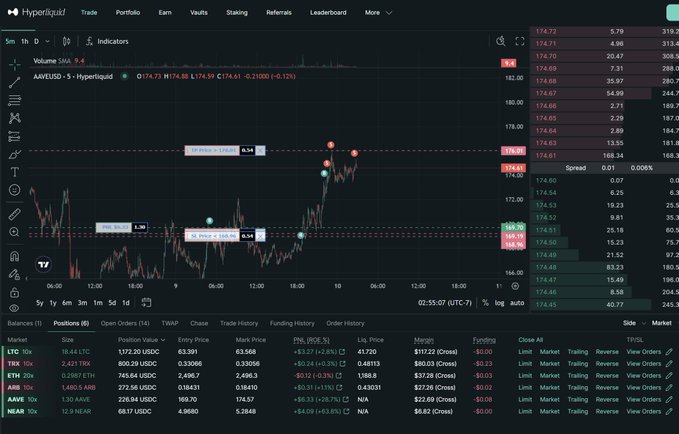Viewport: 679px width, 434px height.
Task: Switch to the Balances tab
Action: click(x=24, y=323)
